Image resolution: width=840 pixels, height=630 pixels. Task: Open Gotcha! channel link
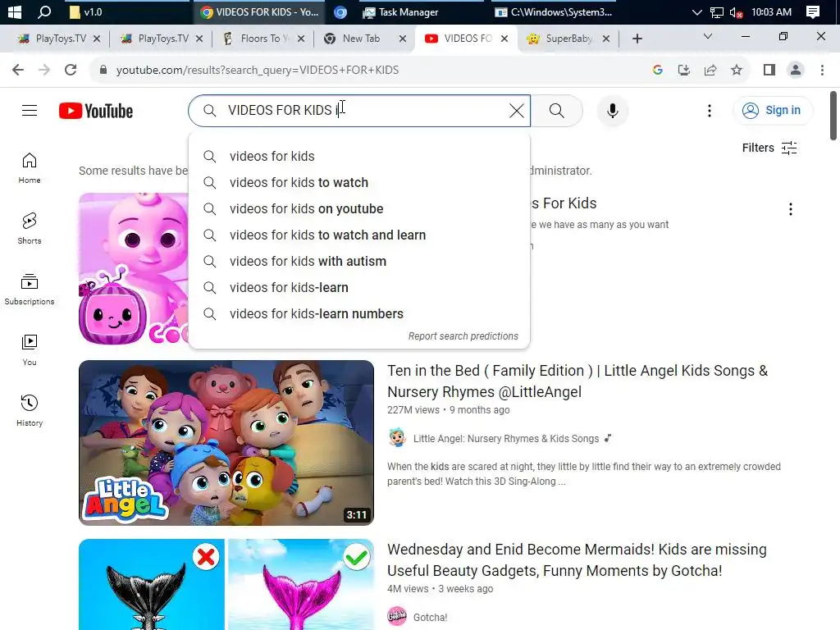(x=430, y=617)
